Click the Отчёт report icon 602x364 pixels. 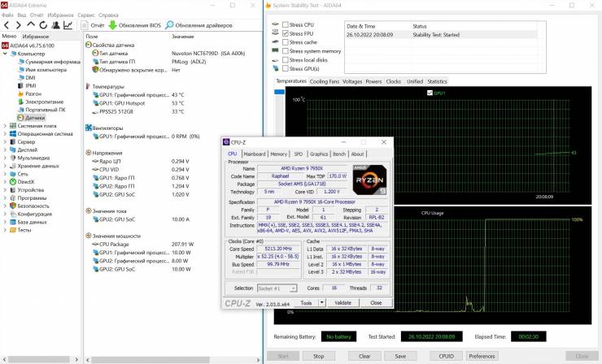85,25
